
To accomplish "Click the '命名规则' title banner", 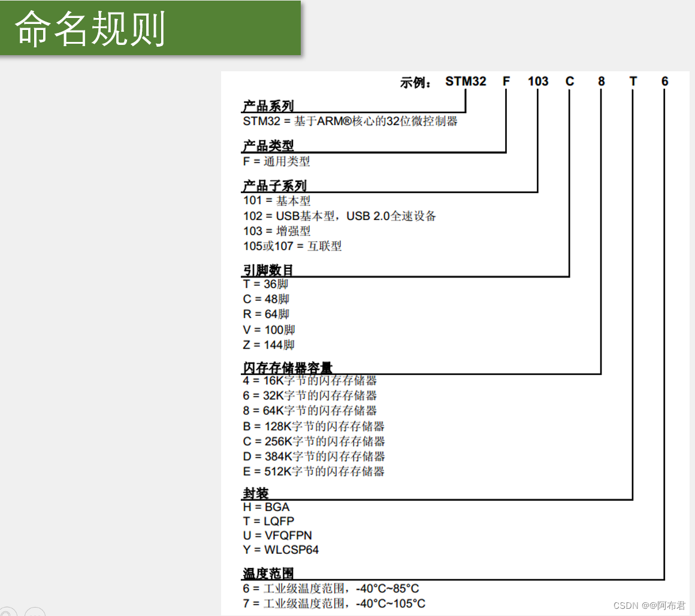I will click(x=150, y=28).
